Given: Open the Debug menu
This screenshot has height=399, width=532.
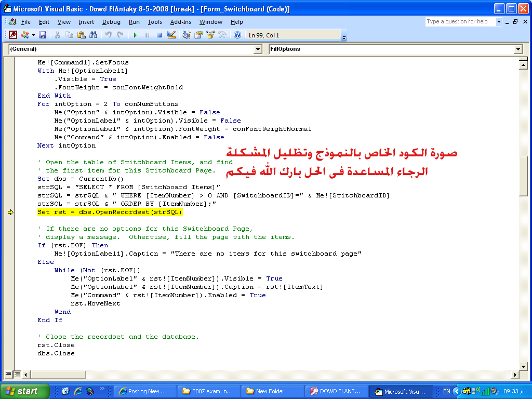Looking at the screenshot, I should pyautogui.click(x=111, y=22).
